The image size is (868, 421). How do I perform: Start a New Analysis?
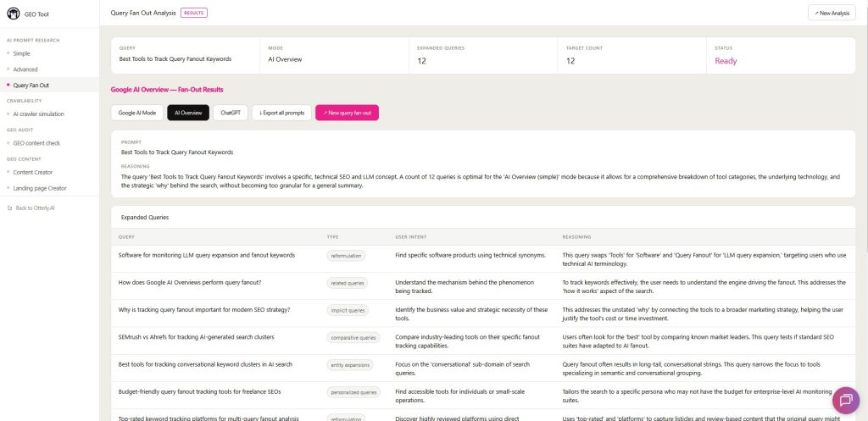point(832,14)
